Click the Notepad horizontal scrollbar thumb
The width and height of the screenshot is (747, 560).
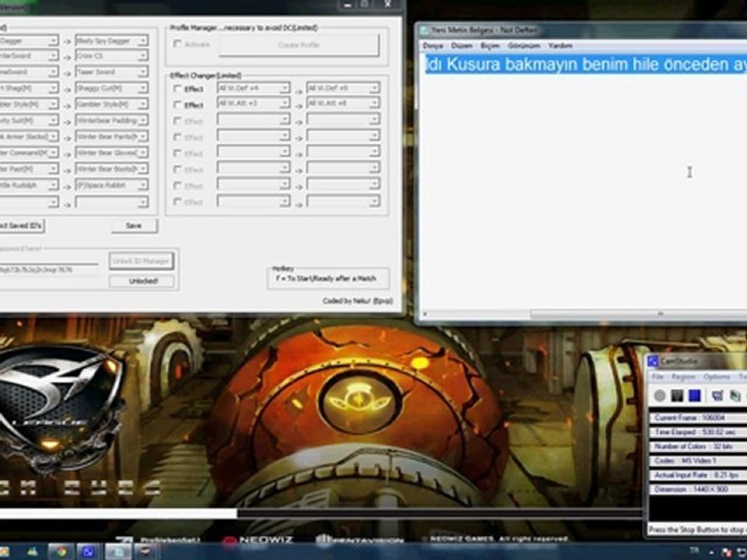pos(638,314)
